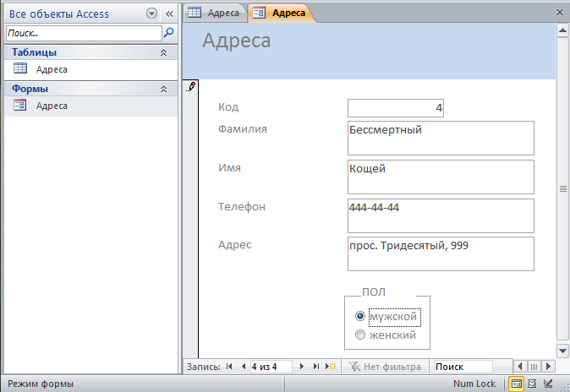Screen dimensions: 570x392
Task: Open the 'Все объекты Access' dropdown menu
Action: 151,14
